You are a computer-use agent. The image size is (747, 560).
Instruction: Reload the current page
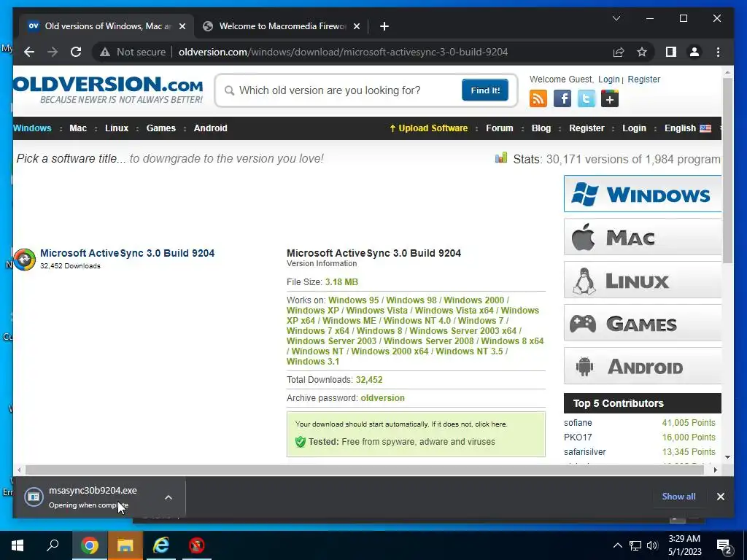point(76,52)
